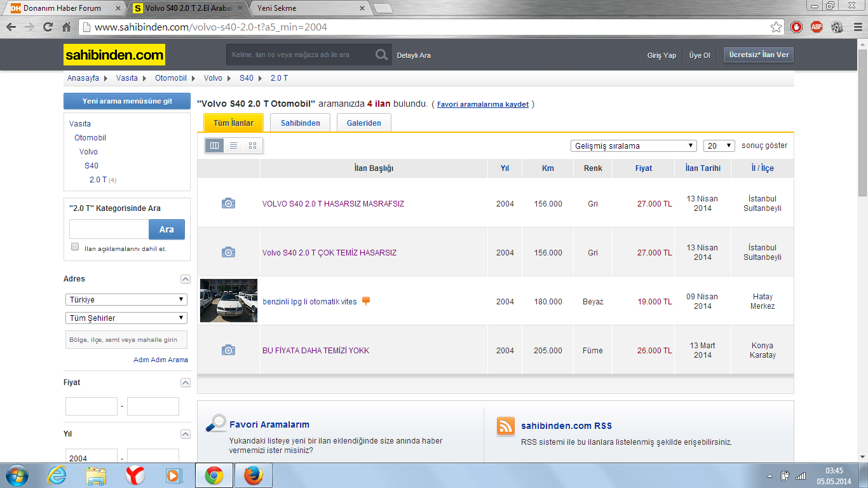Collapse the Fiyat filter section

186,383
